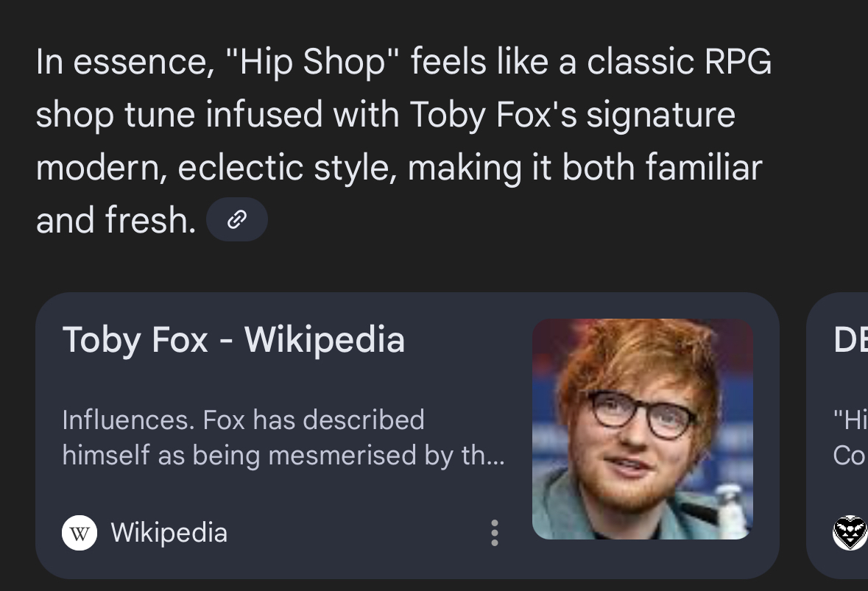Viewport: 868px width, 591px height.
Task: Click the "classic RPG" text in the paragraph
Action: (x=679, y=62)
